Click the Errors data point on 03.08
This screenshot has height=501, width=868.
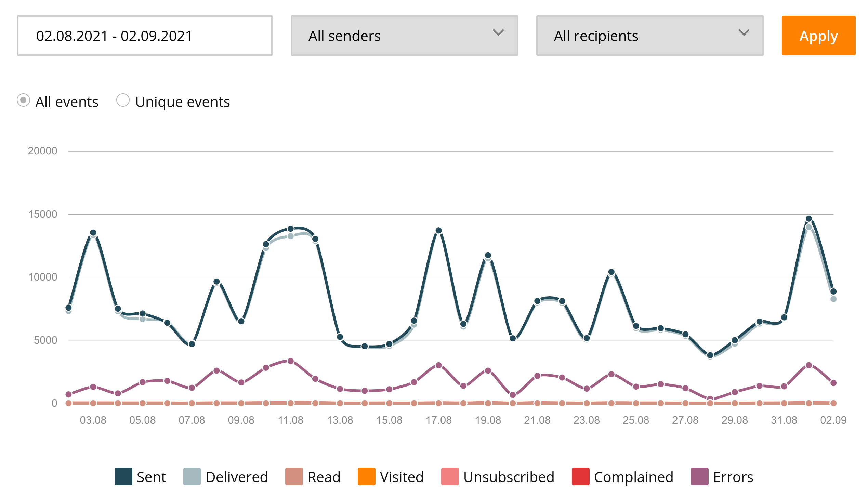[x=93, y=387]
